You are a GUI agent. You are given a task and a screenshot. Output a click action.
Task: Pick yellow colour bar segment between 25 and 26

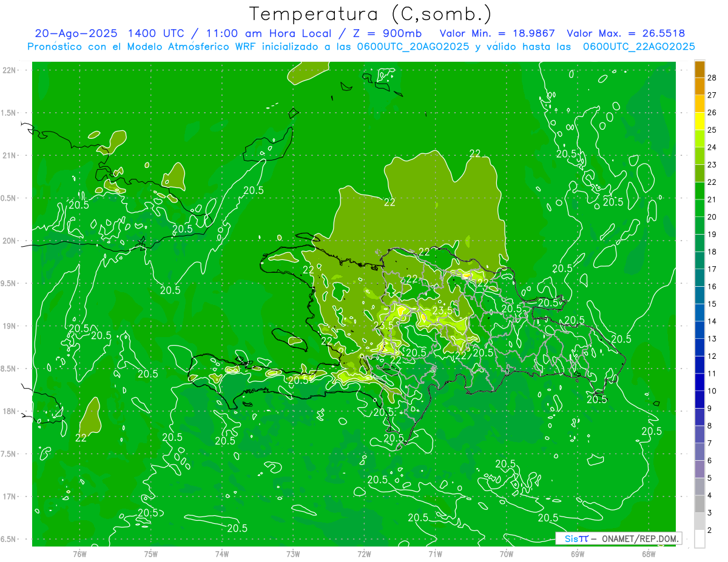coord(699,121)
